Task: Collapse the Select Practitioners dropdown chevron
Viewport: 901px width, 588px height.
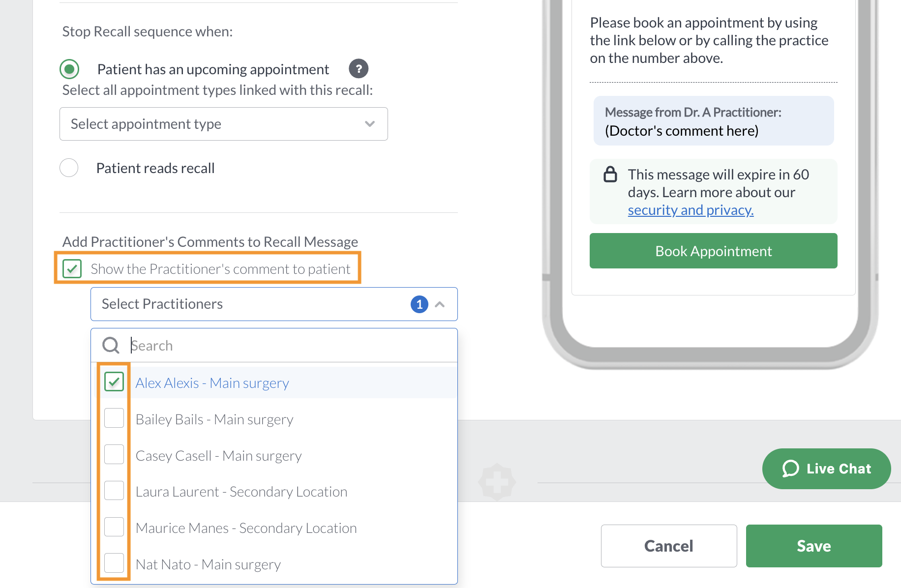Action: coord(440,304)
